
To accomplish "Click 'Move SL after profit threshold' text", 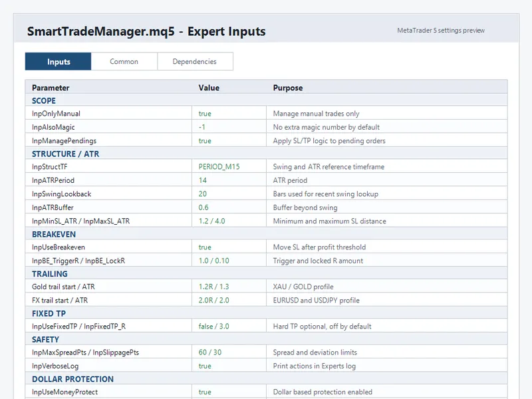I will pyautogui.click(x=320, y=247).
